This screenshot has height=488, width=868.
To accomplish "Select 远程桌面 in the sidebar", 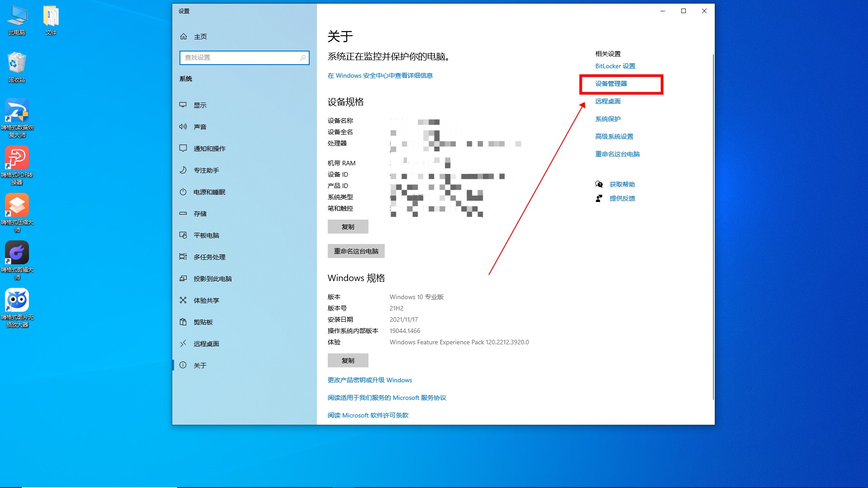I will (206, 343).
